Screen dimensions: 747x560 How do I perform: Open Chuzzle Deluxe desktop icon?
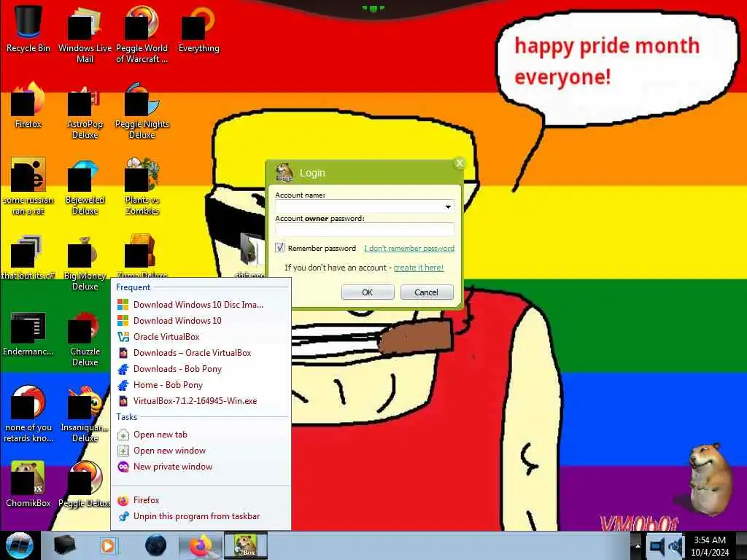tap(85, 338)
